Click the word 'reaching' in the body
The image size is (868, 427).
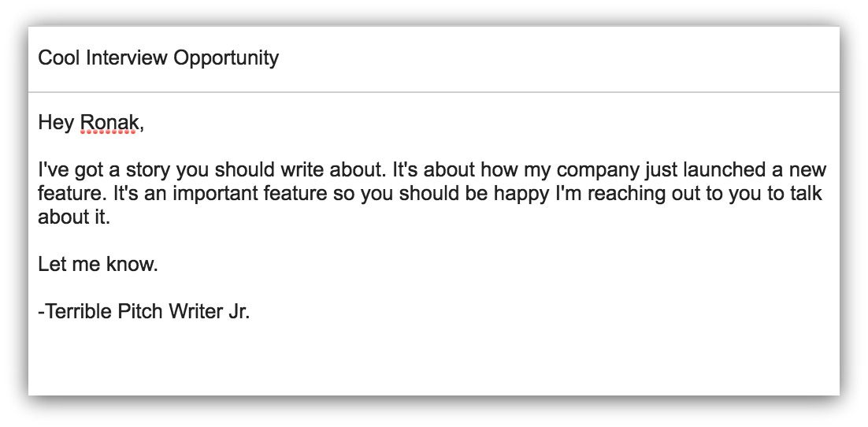click(x=627, y=195)
